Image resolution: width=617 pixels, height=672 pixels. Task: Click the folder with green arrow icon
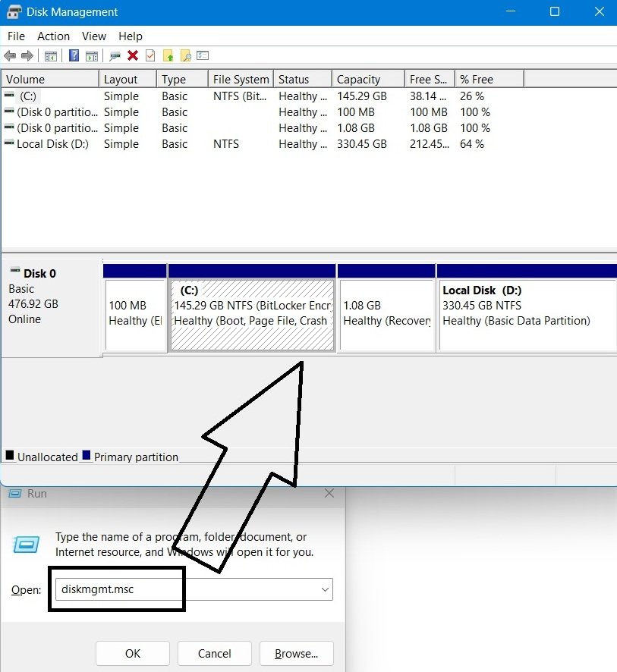tap(168, 55)
